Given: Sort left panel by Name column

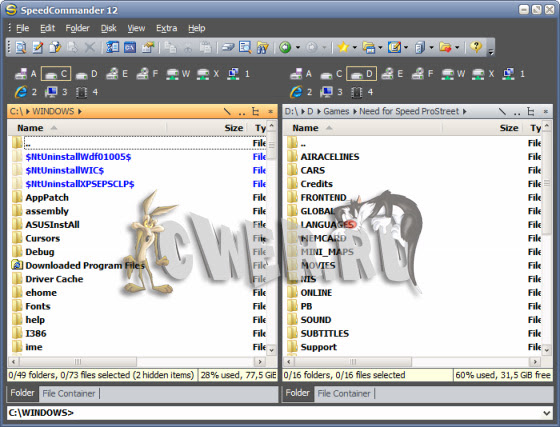Looking at the screenshot, I should pyautogui.click(x=87, y=128).
